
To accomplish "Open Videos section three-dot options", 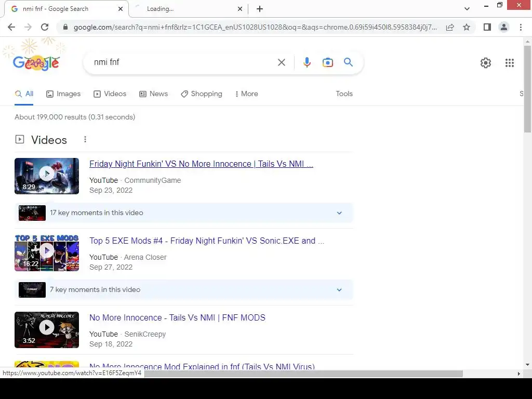I will point(85,139).
